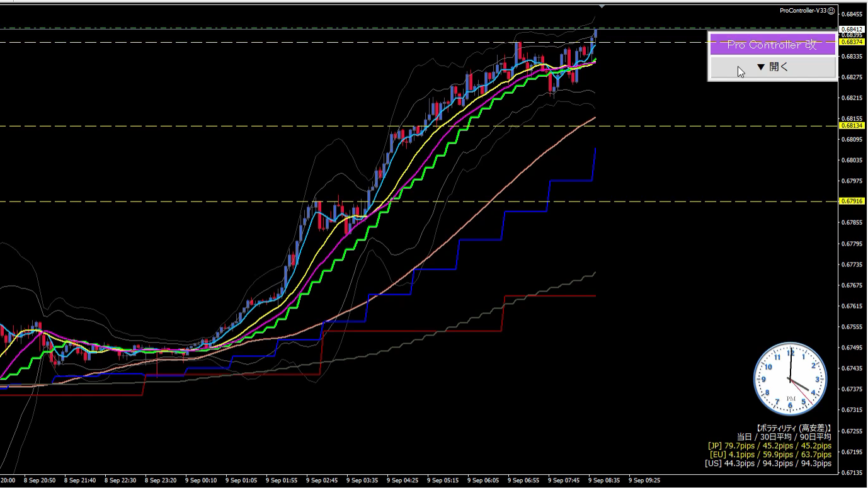Click the 9 Sep 08:35 time label
This screenshot has width=868, height=488.
coord(605,480)
